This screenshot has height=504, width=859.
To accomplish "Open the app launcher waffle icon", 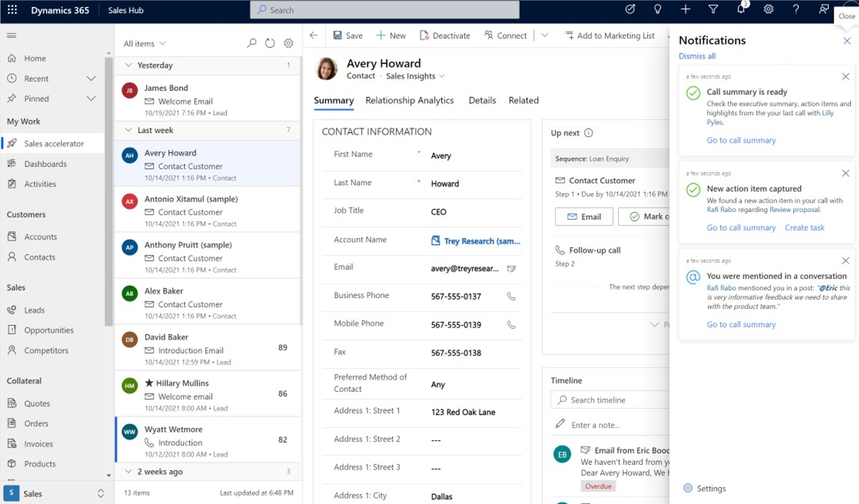I will [12, 10].
